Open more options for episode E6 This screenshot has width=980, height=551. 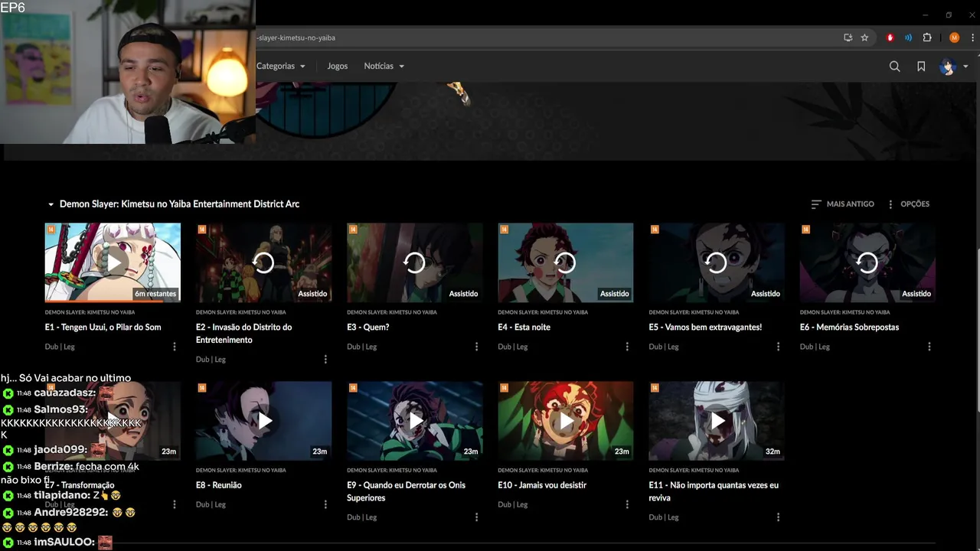point(929,347)
